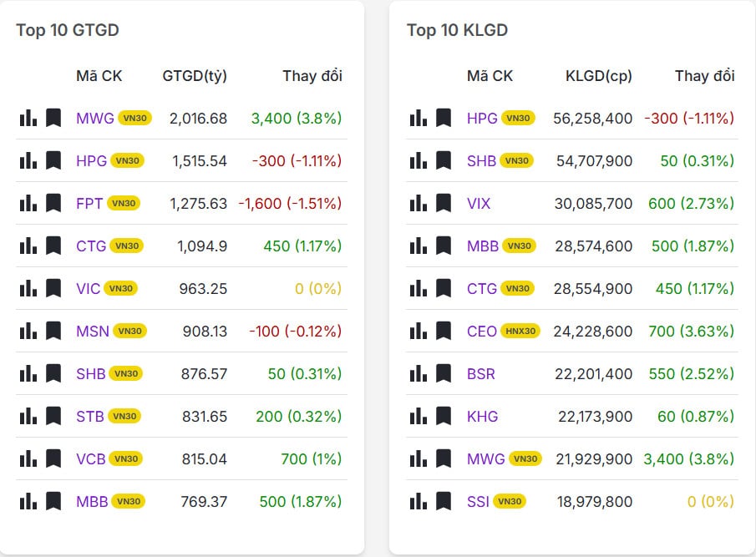Sort by GTGD(tỷ) column header
This screenshot has width=756, height=557.
click(195, 76)
